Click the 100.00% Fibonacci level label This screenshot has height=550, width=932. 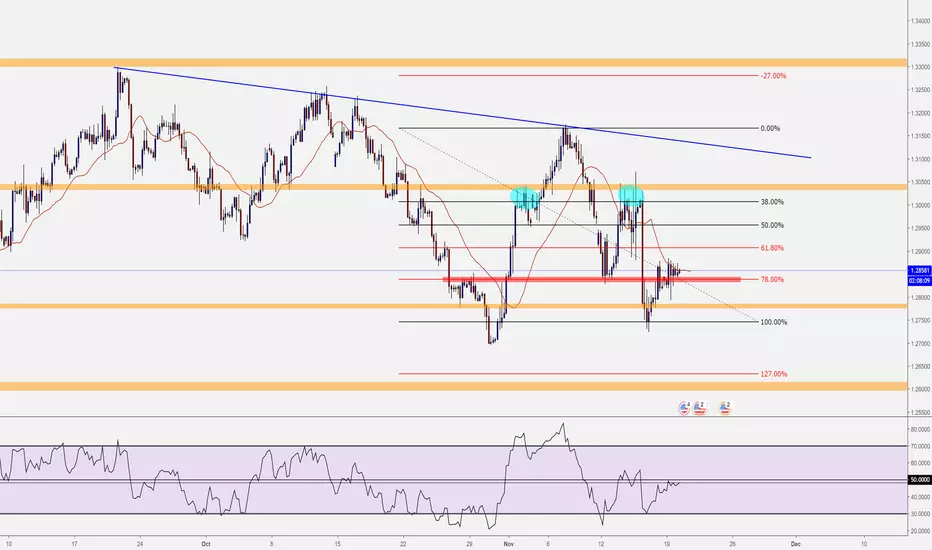pos(774,322)
